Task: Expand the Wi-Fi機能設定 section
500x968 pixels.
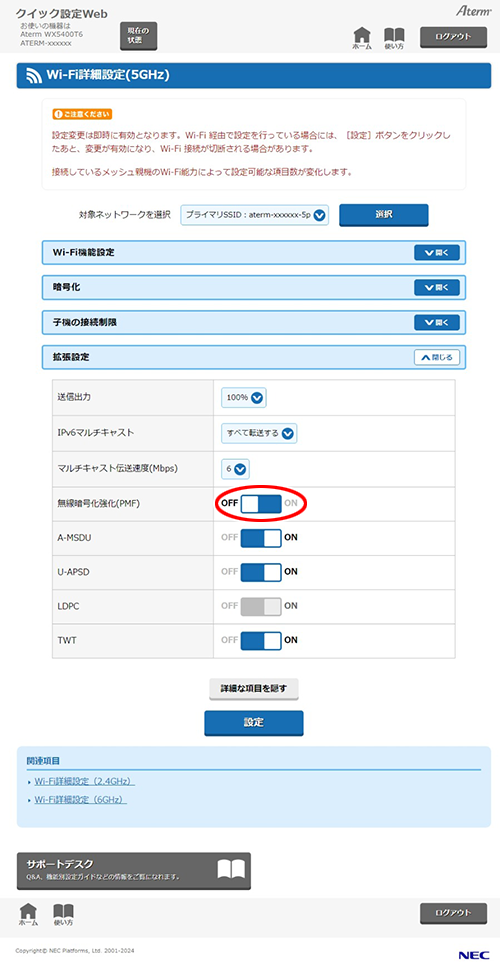Action: pyautogui.click(x=437, y=252)
